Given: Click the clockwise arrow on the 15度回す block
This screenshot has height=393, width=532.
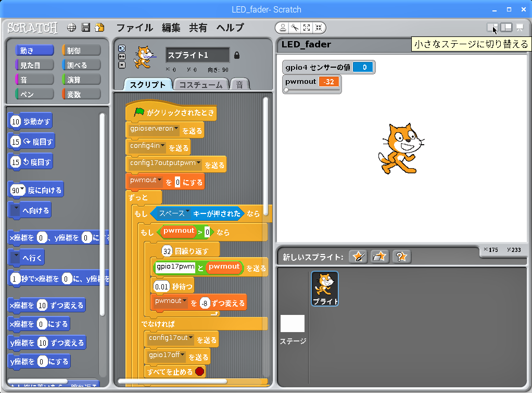Looking at the screenshot, I should click(x=27, y=141).
